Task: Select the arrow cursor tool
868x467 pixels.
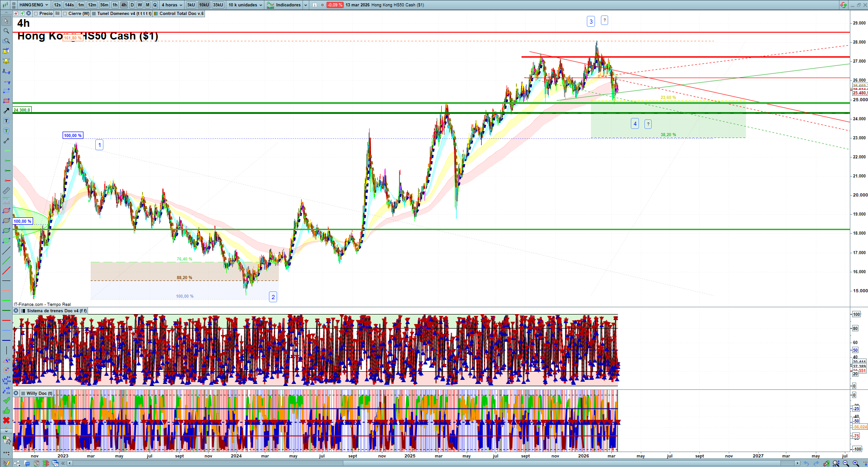Action: 6,21
